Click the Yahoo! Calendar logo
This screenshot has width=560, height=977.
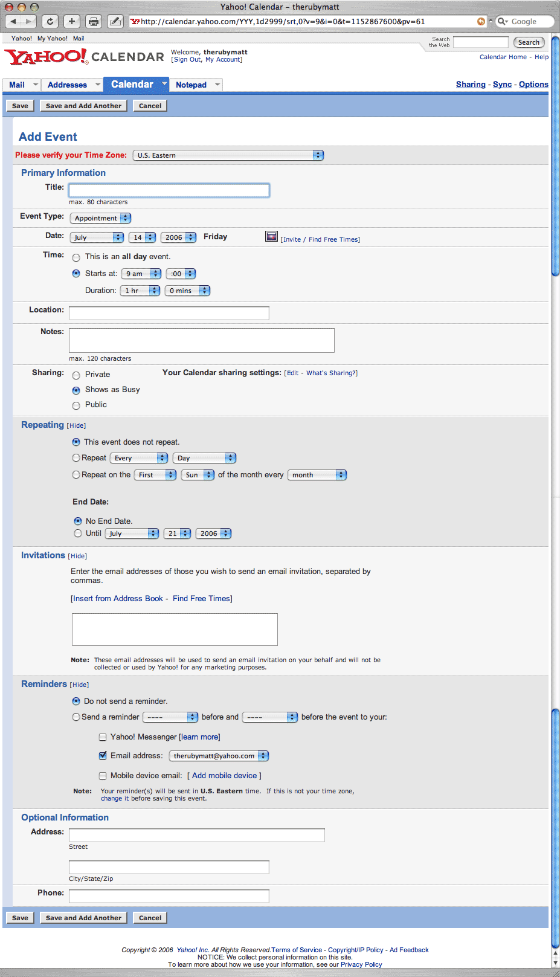84,57
